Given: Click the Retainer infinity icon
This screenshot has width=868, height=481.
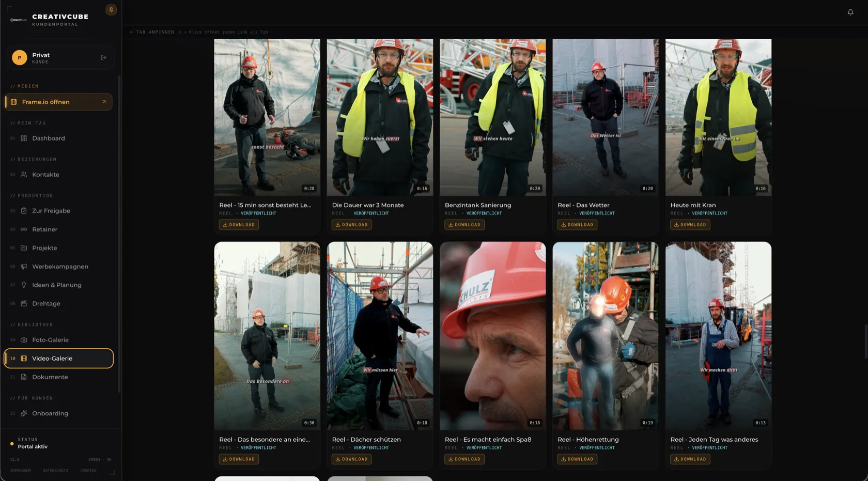Looking at the screenshot, I should (x=24, y=229).
